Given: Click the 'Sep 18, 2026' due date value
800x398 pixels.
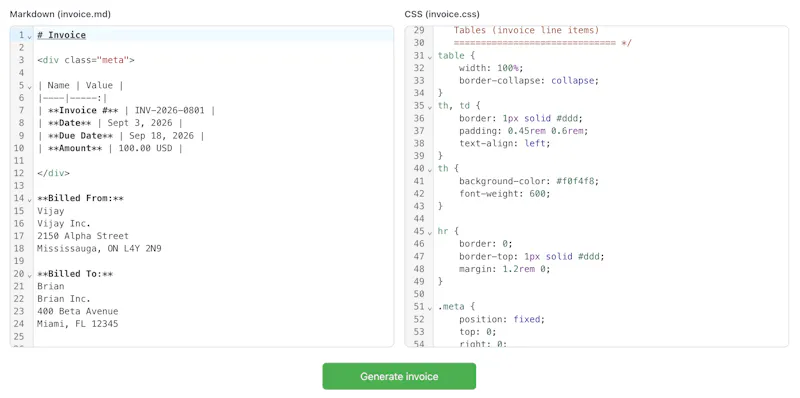Looking at the screenshot, I should coord(161,136).
